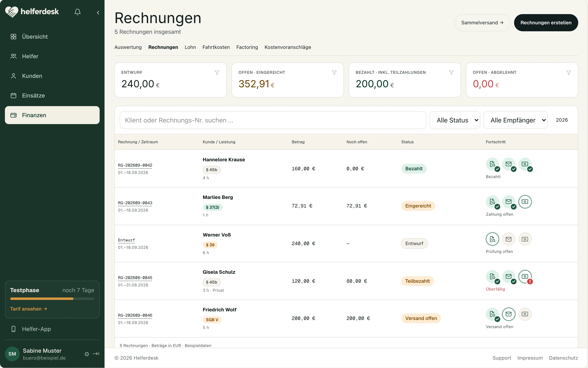The width and height of the screenshot is (588, 368).
Task: Go to Einsätze in the sidebar
Action: (x=52, y=95)
